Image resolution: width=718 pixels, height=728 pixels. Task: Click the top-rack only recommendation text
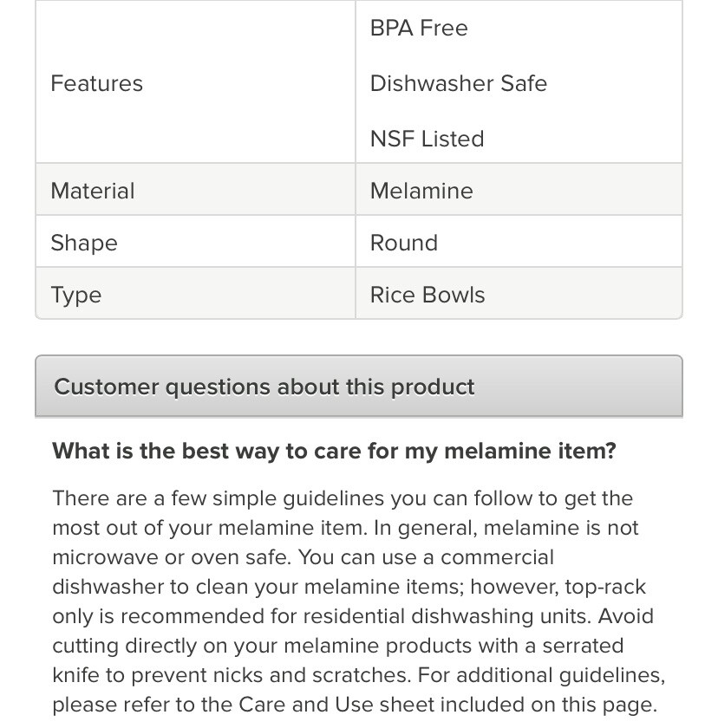604,587
